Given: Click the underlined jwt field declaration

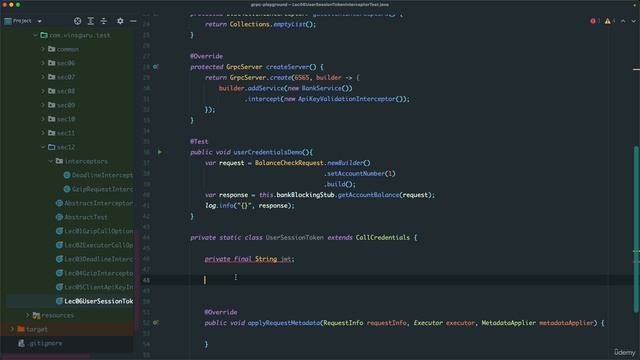Looking at the screenshot, I should 249,259.
